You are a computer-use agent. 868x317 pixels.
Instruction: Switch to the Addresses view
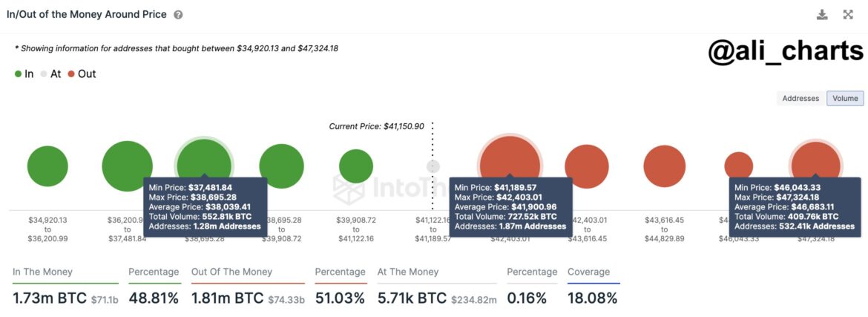point(800,98)
